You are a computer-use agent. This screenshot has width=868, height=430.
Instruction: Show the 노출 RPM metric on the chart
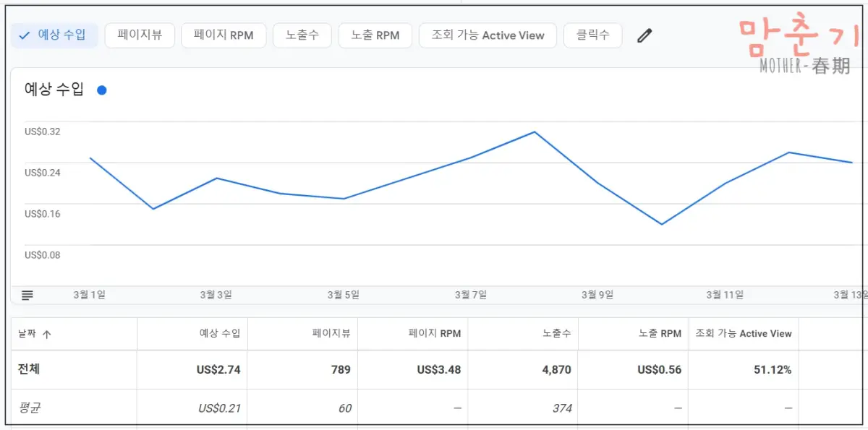tap(375, 34)
